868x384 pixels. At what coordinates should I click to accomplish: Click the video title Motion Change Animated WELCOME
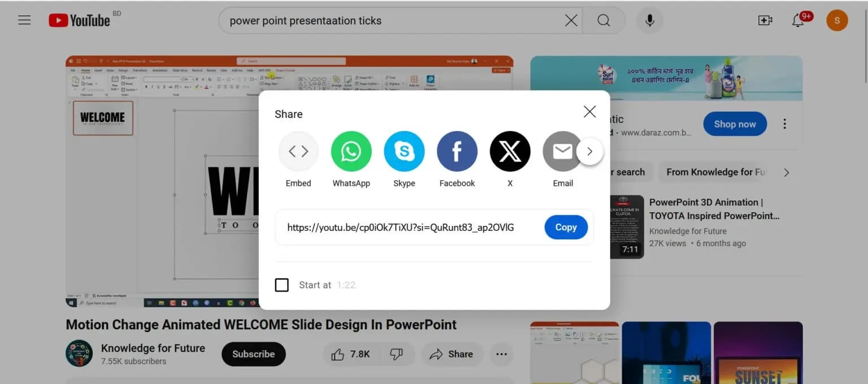[261, 325]
